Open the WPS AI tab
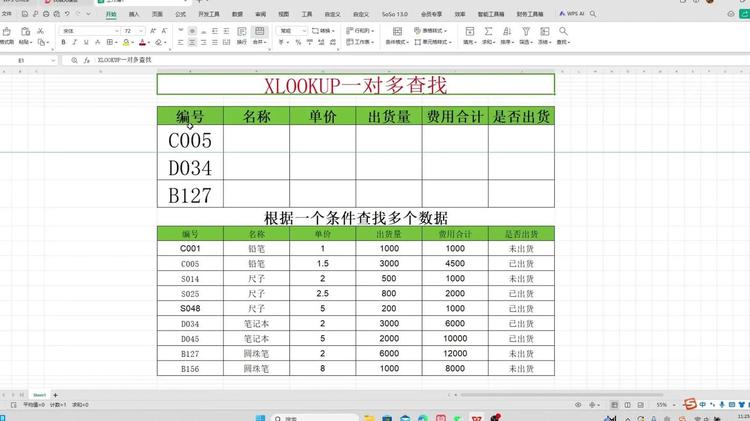Screen dimensions: 750x421 coord(572,14)
